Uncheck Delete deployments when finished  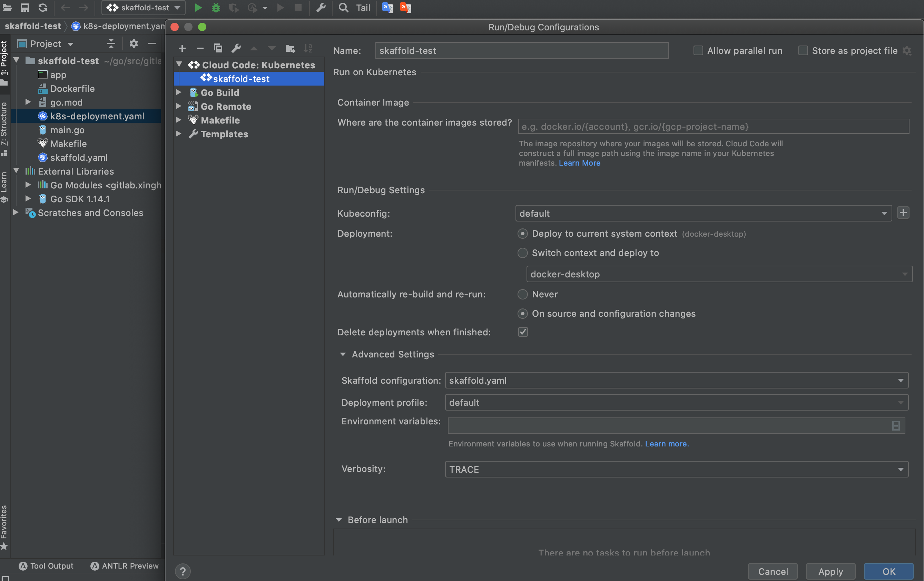tap(522, 332)
